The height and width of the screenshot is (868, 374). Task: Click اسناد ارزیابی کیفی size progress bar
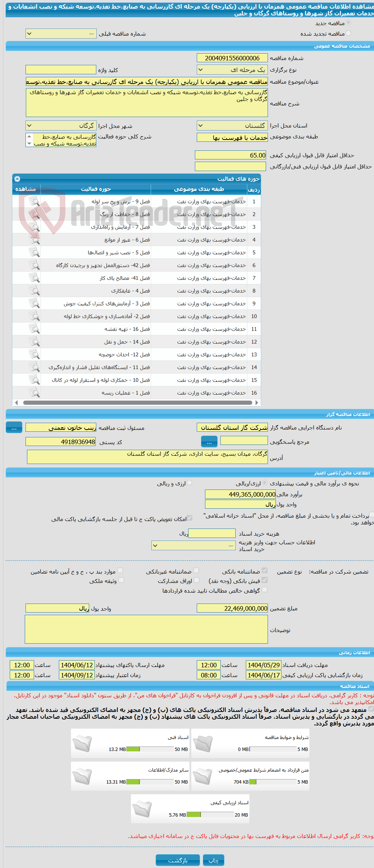coord(210,814)
